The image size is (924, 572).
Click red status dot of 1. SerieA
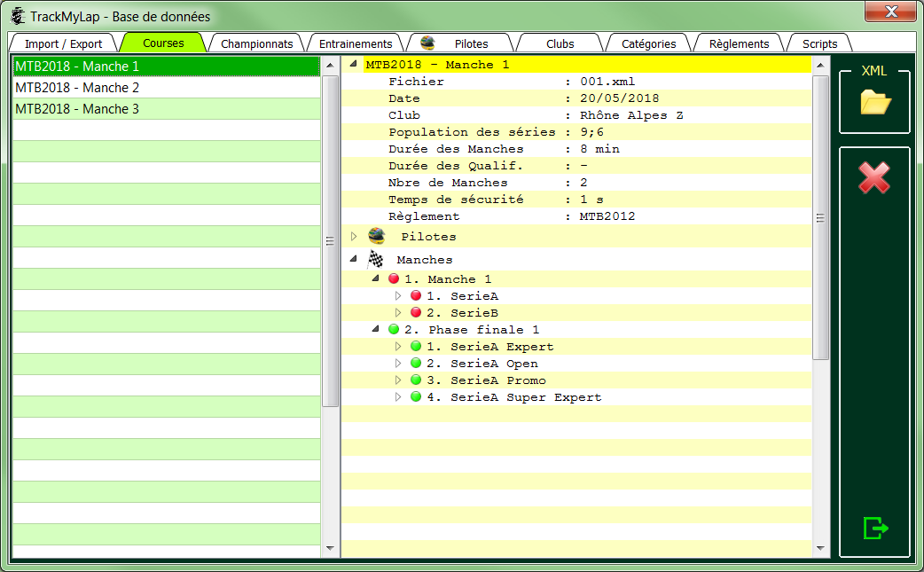point(416,295)
